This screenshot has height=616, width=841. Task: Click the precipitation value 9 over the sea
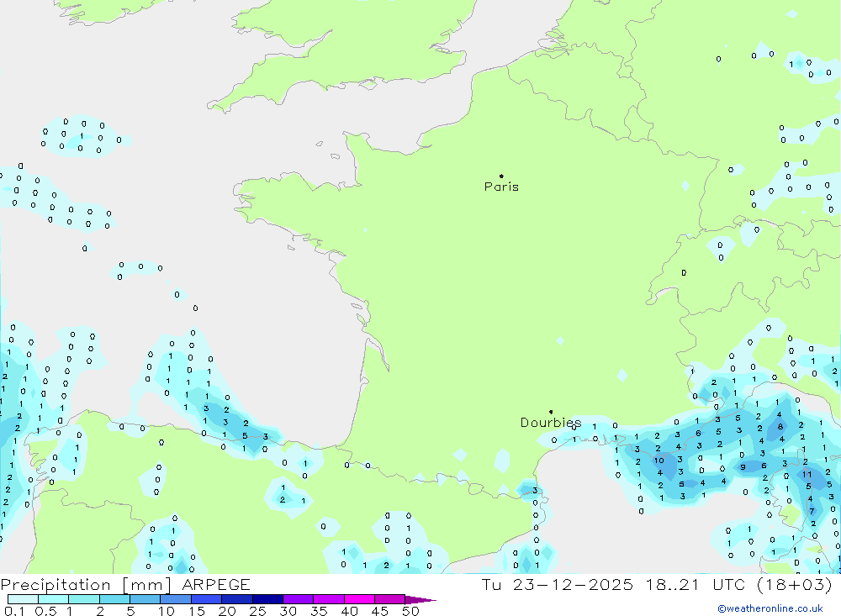[x=743, y=467]
